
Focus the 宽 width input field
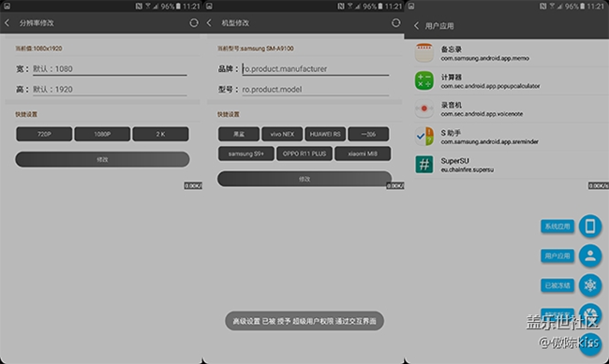pos(110,69)
